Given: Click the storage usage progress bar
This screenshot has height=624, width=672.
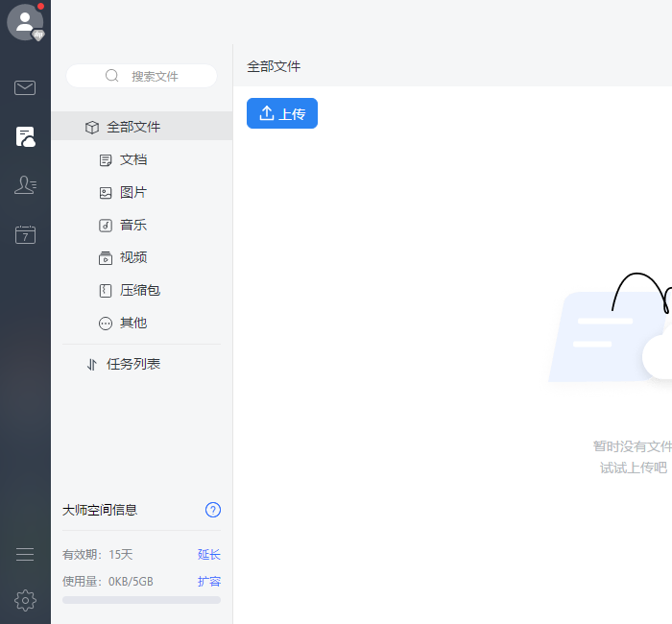Looking at the screenshot, I should [141, 600].
